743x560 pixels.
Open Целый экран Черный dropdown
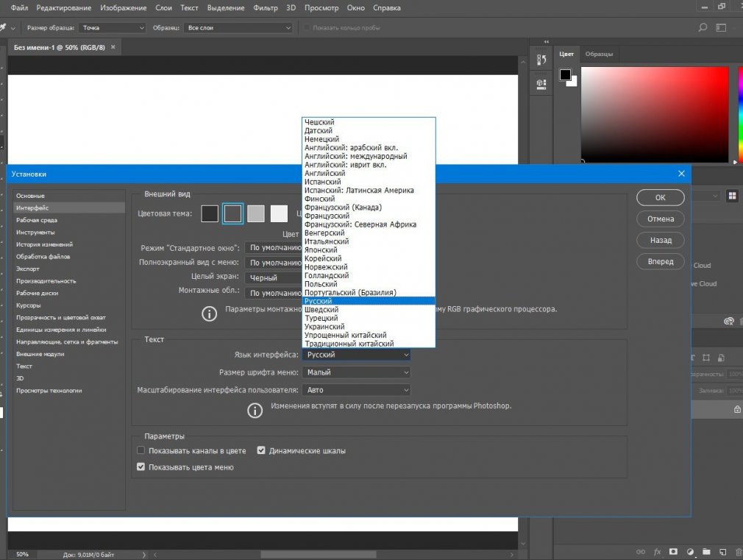point(274,277)
